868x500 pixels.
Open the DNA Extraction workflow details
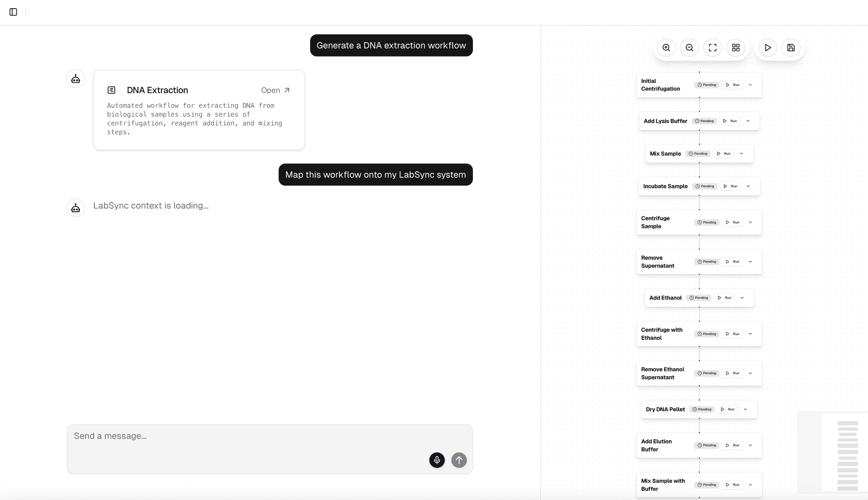(x=275, y=90)
